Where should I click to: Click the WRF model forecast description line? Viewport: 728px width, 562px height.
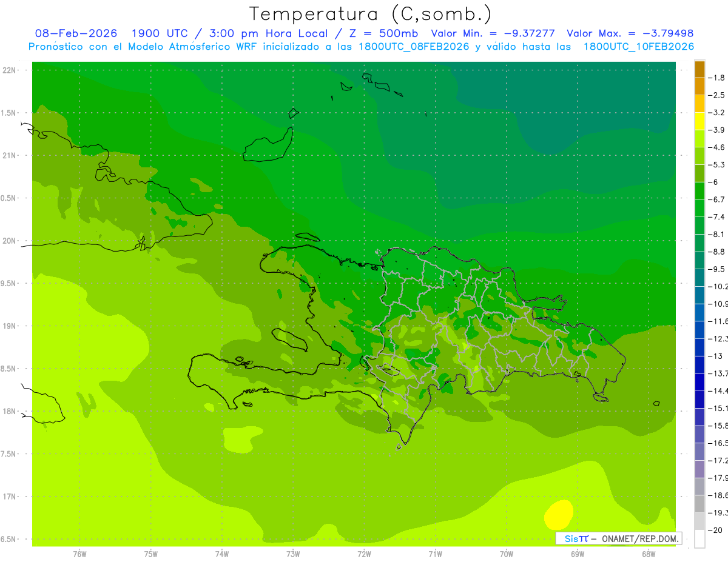[361, 46]
